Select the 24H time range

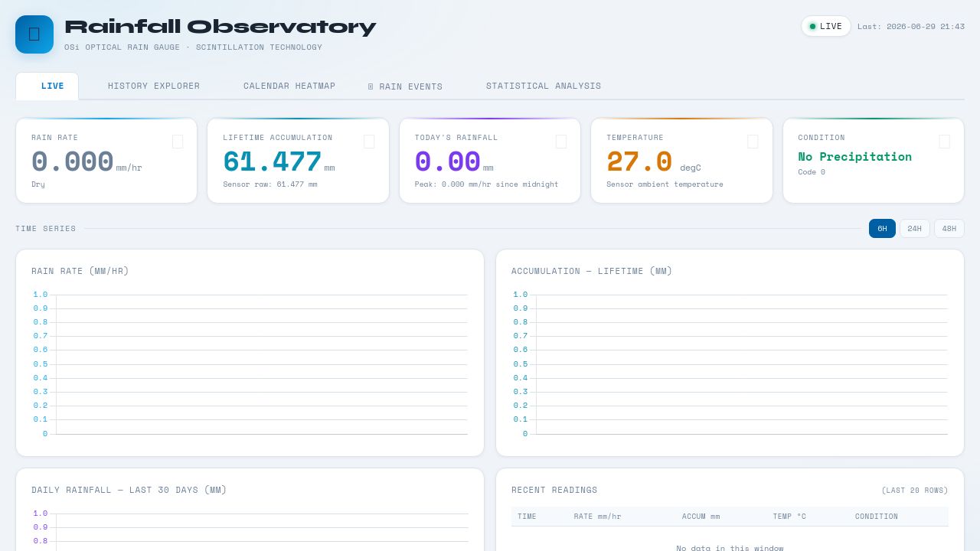click(914, 228)
